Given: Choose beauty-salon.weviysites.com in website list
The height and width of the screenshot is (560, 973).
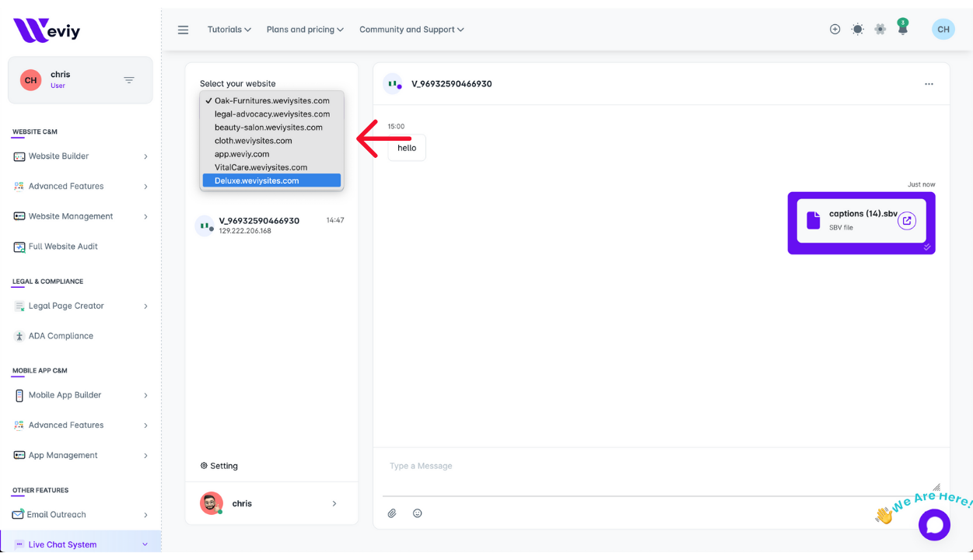Looking at the screenshot, I should (268, 128).
